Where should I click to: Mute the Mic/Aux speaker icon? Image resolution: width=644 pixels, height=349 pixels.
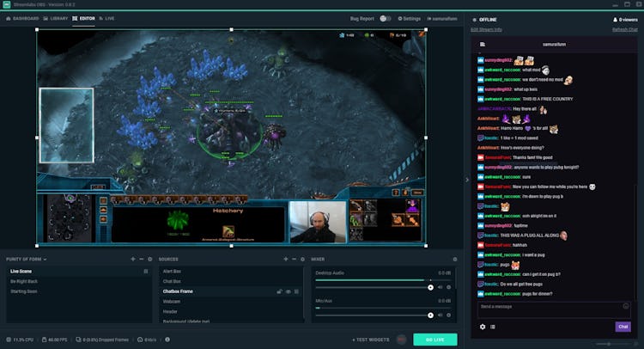(440, 315)
